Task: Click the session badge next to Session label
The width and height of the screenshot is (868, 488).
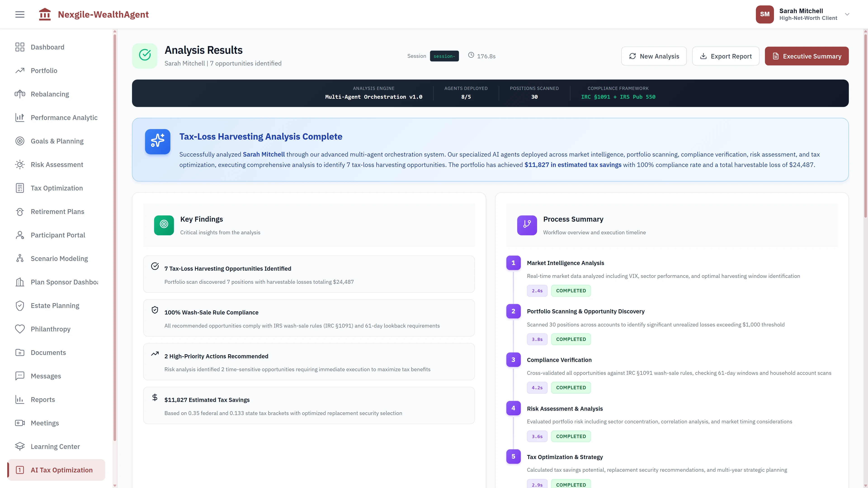Action: [x=444, y=56]
